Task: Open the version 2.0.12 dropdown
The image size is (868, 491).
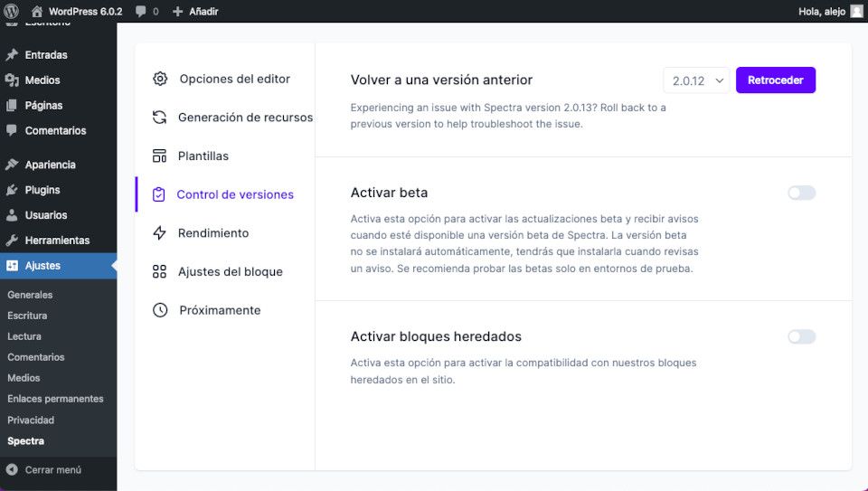Action: coord(696,80)
